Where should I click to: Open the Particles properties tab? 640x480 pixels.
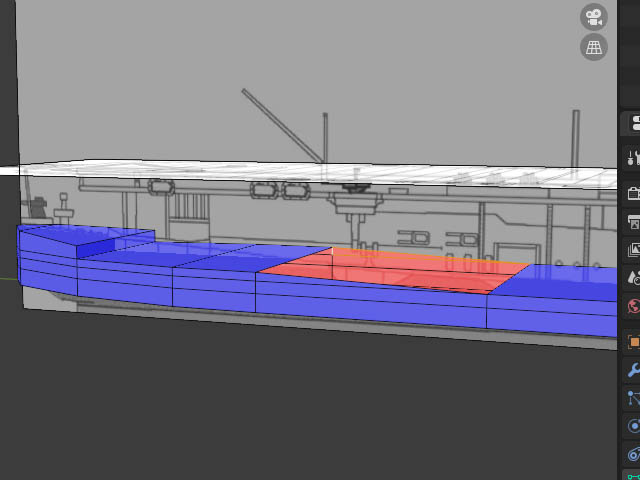[633, 398]
